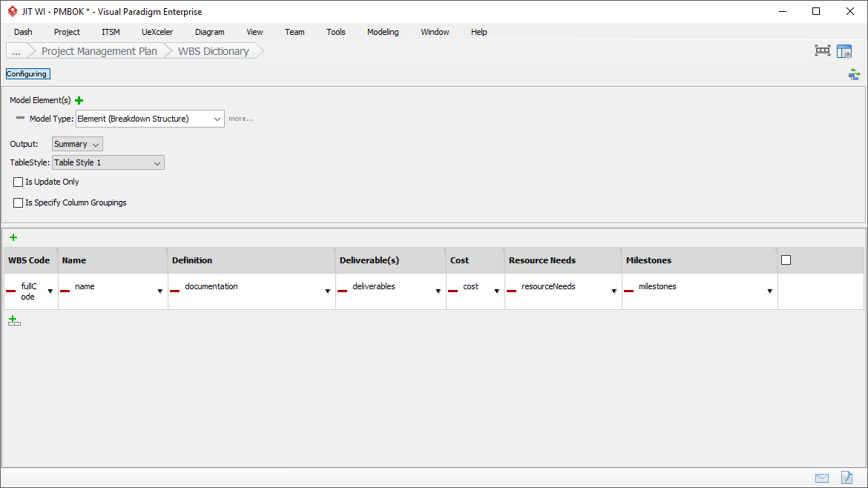868x488 pixels.
Task: Remove the Model Type row with gray minus
Action: pyautogui.click(x=21, y=118)
